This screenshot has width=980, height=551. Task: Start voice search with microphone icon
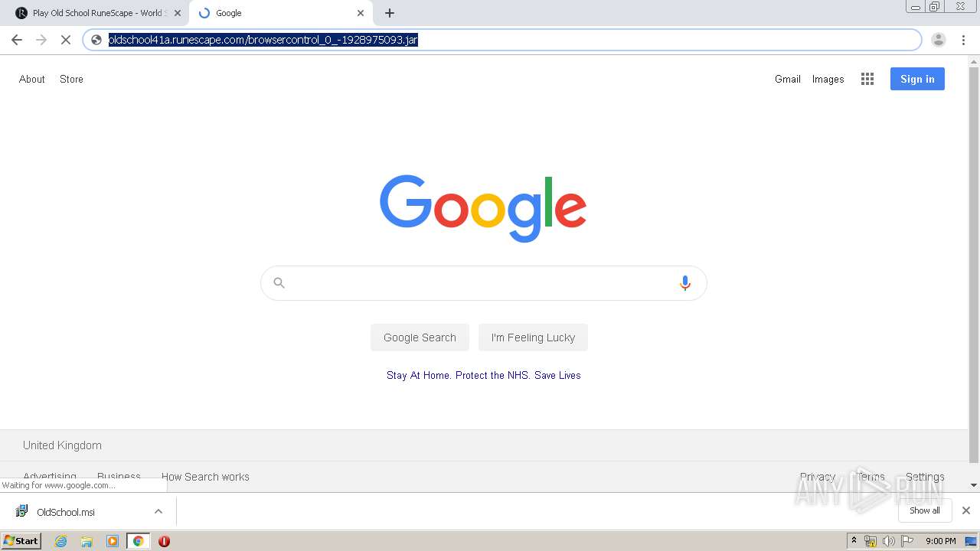(x=685, y=283)
